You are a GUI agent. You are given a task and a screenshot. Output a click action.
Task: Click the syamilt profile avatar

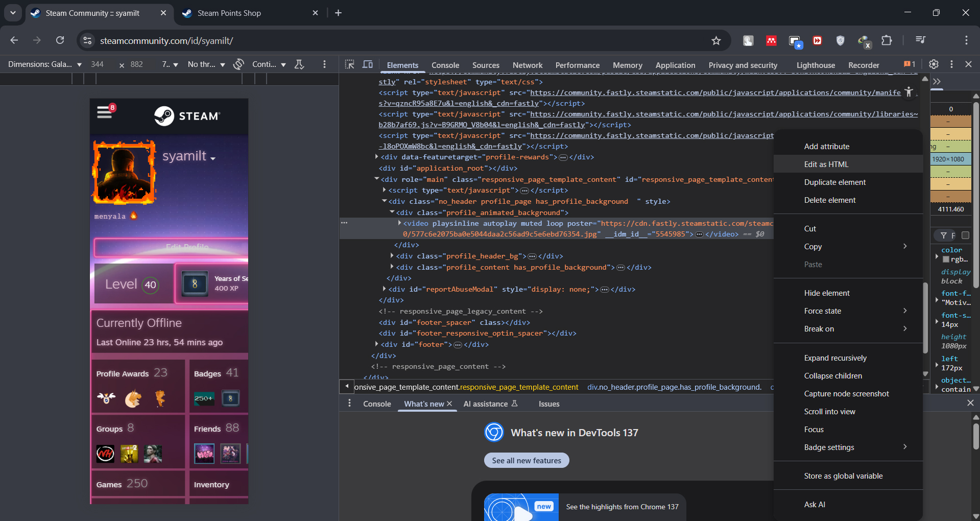[x=124, y=172]
